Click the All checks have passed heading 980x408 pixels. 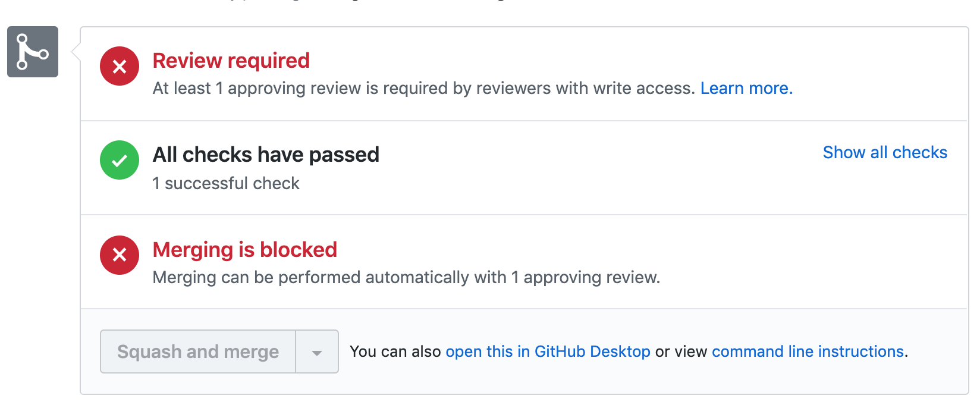(x=266, y=155)
